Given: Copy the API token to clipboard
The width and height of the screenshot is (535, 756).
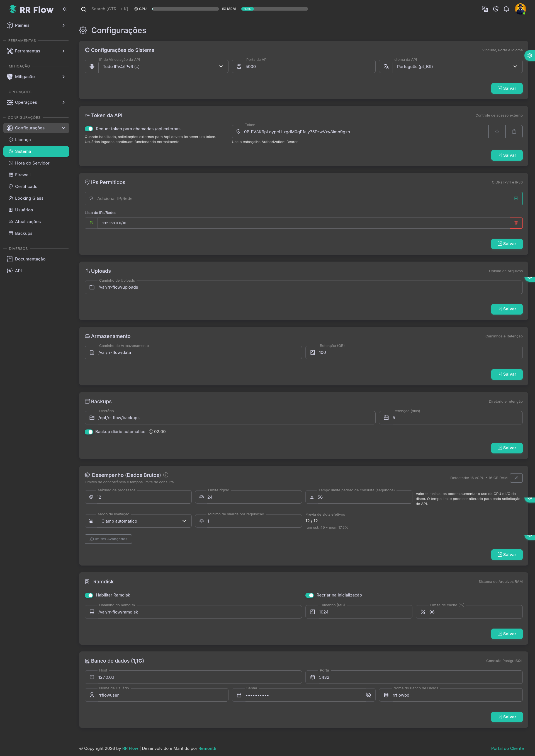Looking at the screenshot, I should tap(514, 132).
